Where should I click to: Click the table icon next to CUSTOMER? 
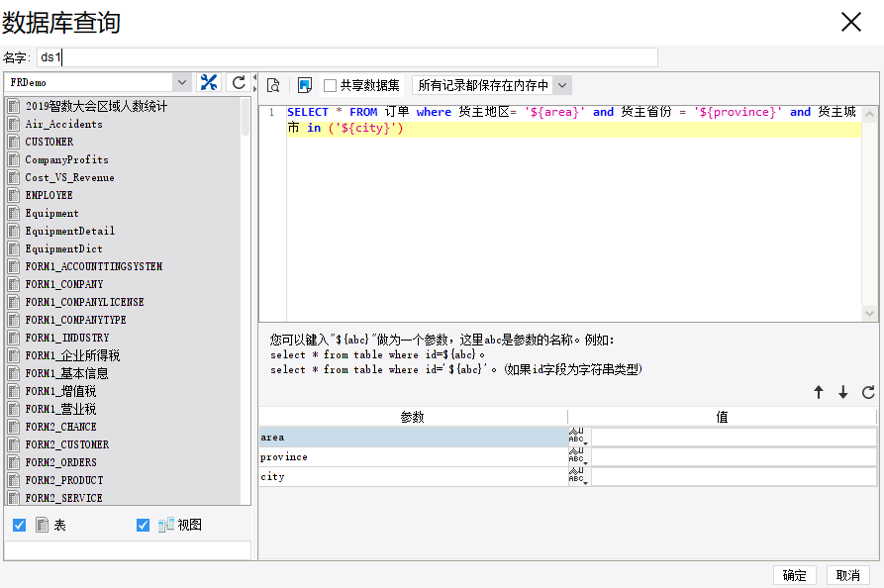(x=14, y=142)
